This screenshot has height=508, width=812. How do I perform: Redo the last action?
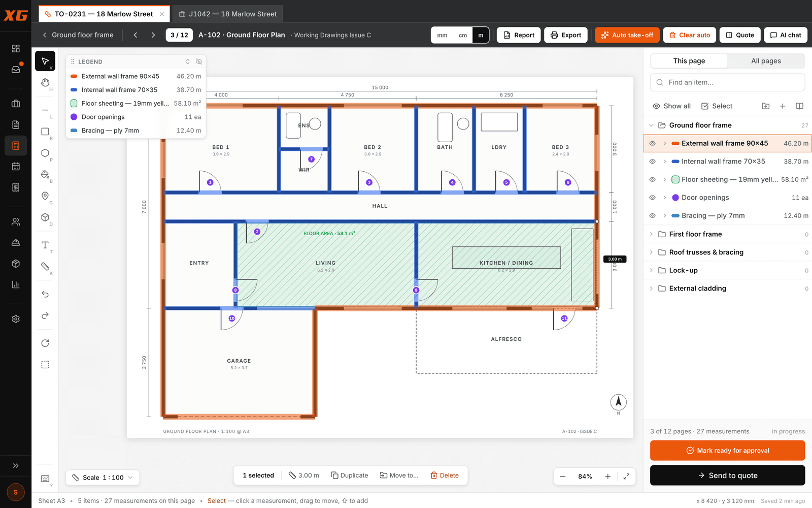[45, 315]
